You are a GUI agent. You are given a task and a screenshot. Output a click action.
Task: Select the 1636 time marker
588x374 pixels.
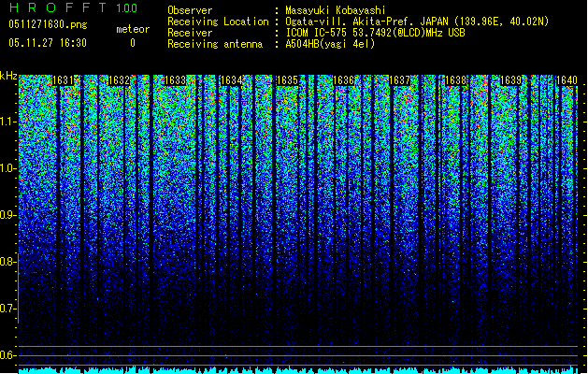343,80
